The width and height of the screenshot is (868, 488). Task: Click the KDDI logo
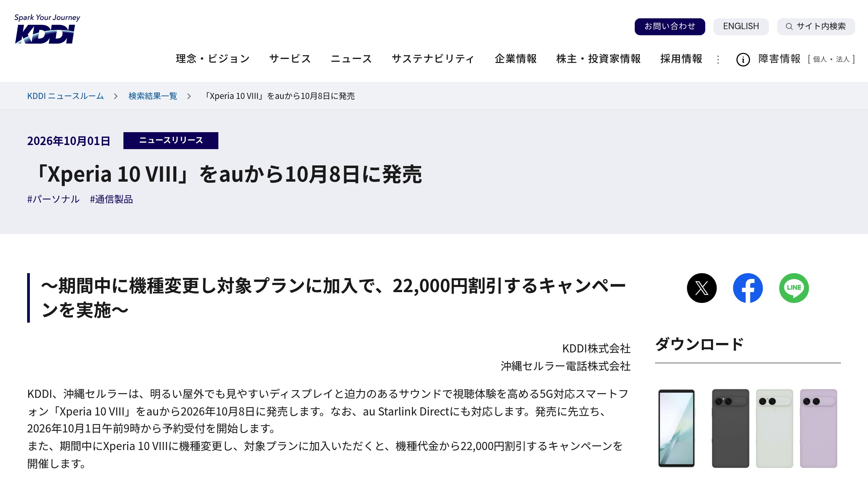pyautogui.click(x=47, y=29)
